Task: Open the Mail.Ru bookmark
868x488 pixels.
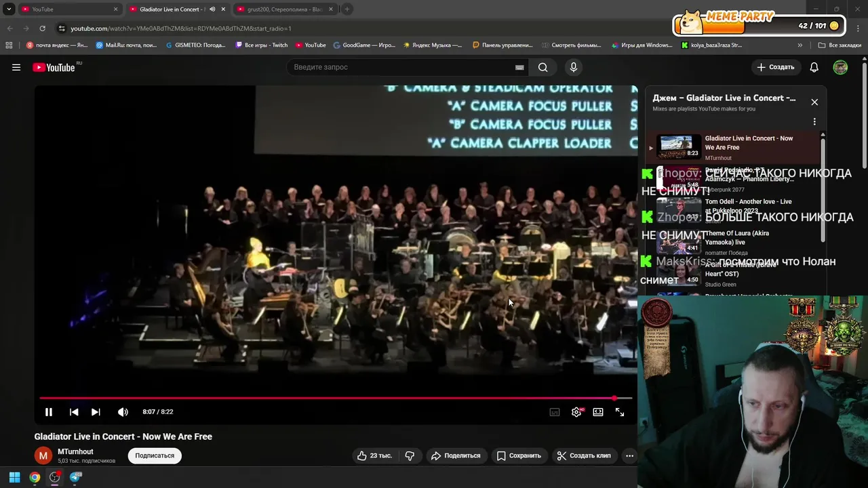Action: click(x=127, y=45)
